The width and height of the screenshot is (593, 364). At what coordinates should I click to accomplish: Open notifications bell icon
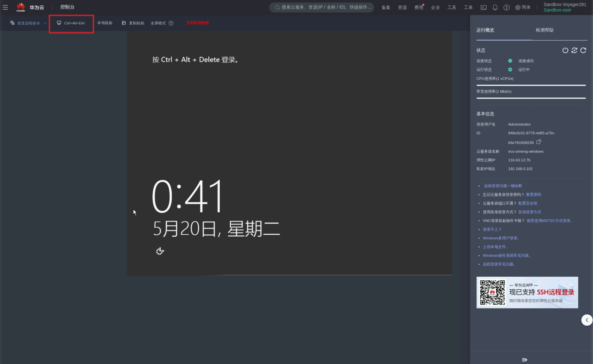click(495, 7)
